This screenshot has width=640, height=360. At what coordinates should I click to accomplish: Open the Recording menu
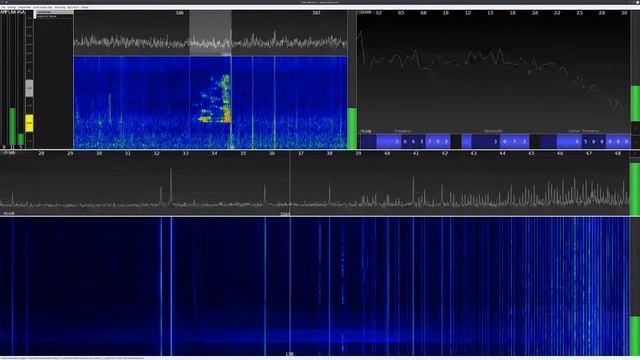60,7
